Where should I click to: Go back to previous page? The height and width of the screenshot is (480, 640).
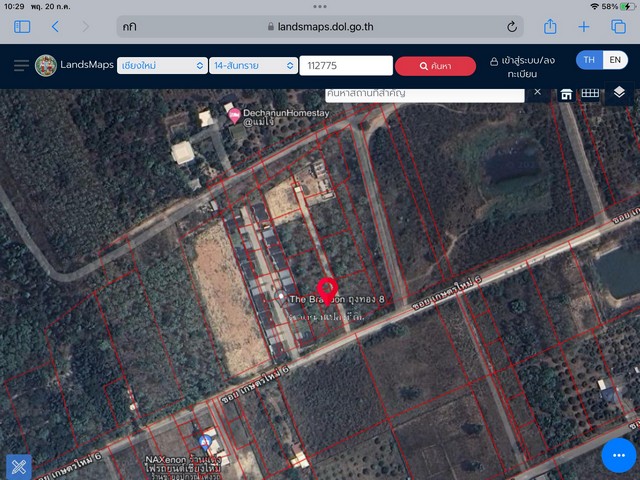[56, 27]
